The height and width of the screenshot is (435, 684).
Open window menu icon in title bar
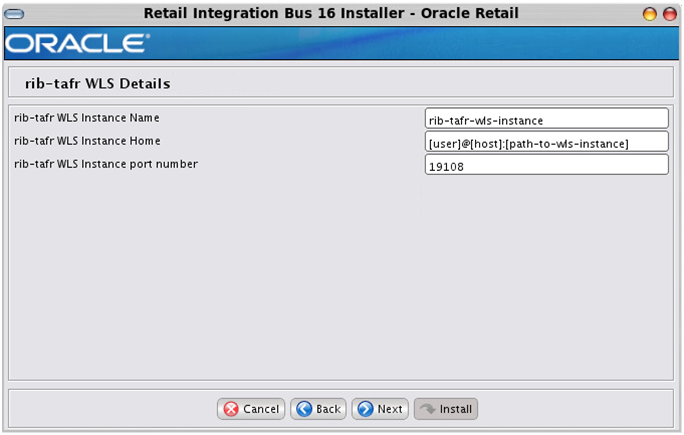14,14
